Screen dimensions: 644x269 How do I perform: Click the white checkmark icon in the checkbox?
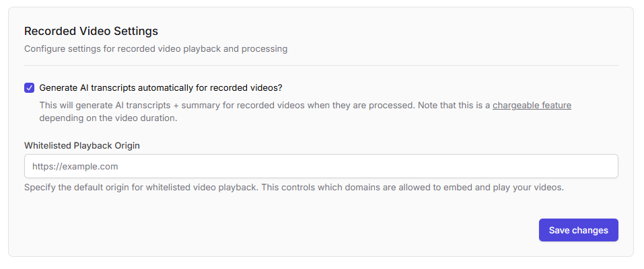tap(29, 87)
